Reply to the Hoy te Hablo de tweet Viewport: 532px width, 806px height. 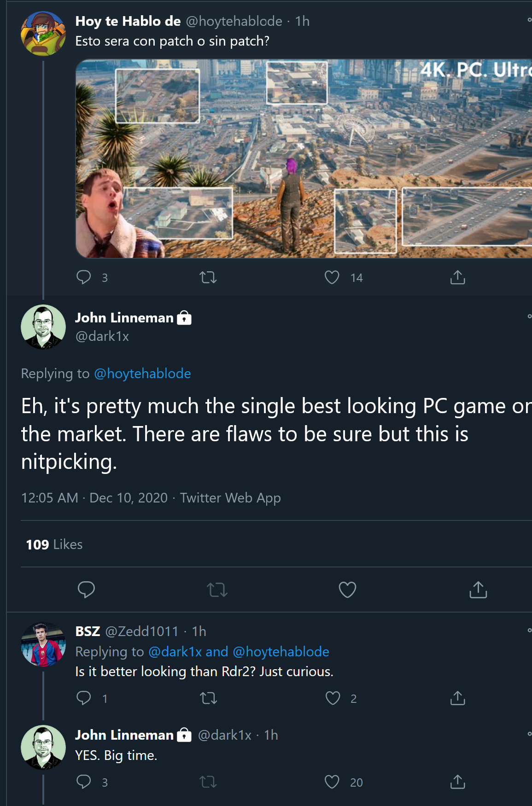[x=84, y=277]
